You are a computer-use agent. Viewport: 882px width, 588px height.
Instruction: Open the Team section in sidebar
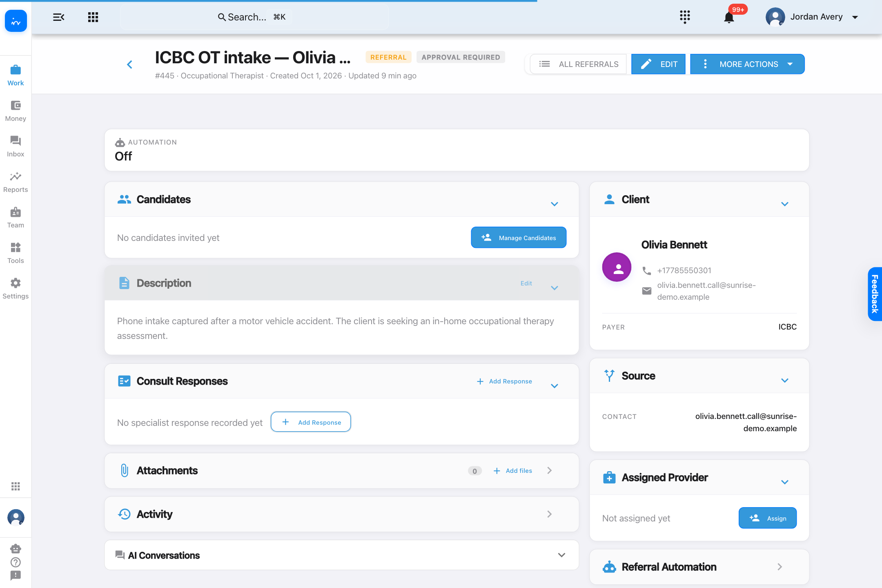coord(16,218)
